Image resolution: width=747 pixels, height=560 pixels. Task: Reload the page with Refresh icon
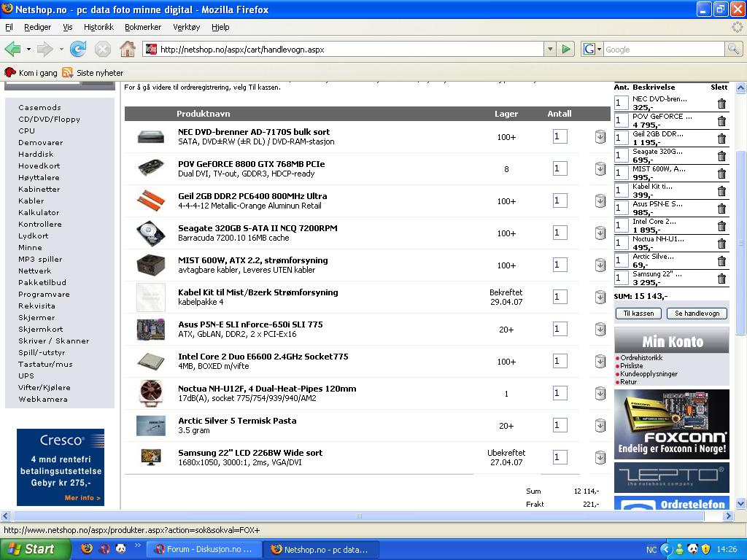click(77, 49)
